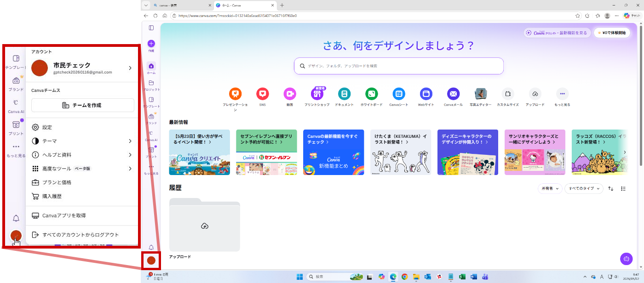The height and width of the screenshot is (283, 644).
Task: Open Excel from the taskbar
Action: pos(462,277)
